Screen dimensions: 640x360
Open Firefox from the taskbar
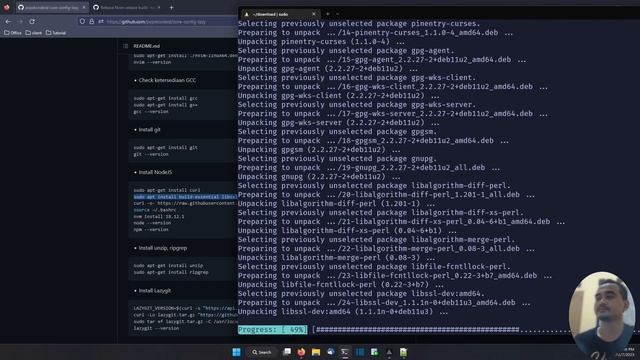[x=301, y=352]
